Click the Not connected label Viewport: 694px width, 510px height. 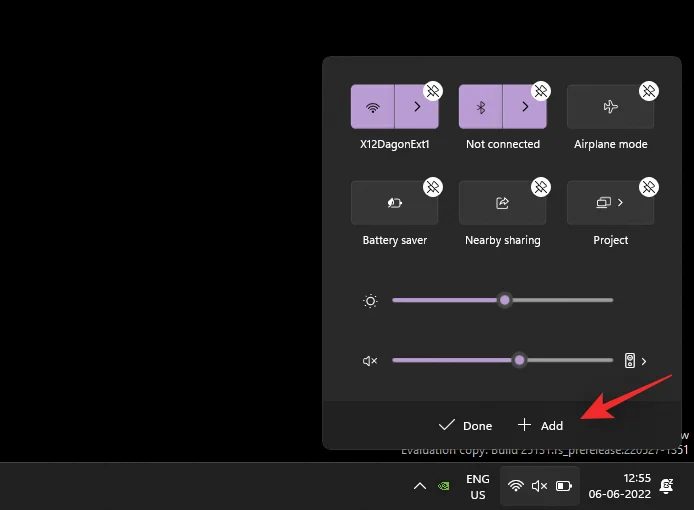tap(503, 144)
